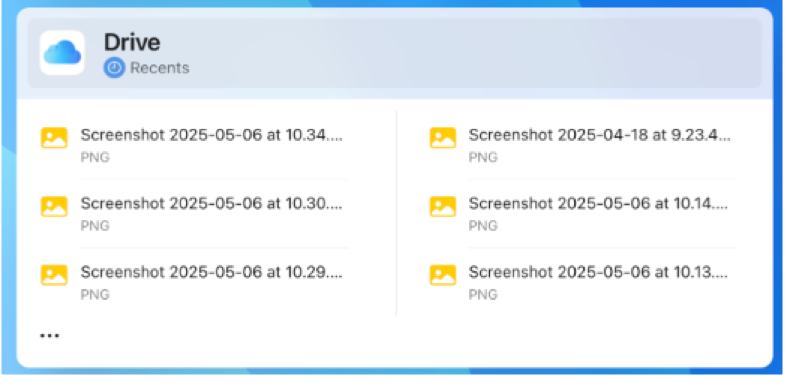The image size is (790, 382).
Task: Click PNG label under the 10.13 screenshot
Action: pos(483,294)
